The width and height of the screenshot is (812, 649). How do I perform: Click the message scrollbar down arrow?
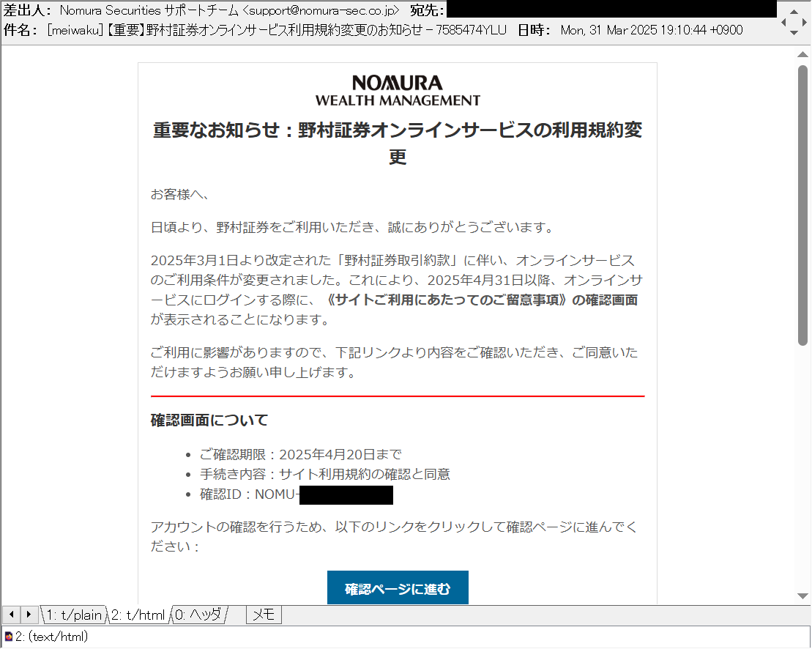tap(802, 596)
